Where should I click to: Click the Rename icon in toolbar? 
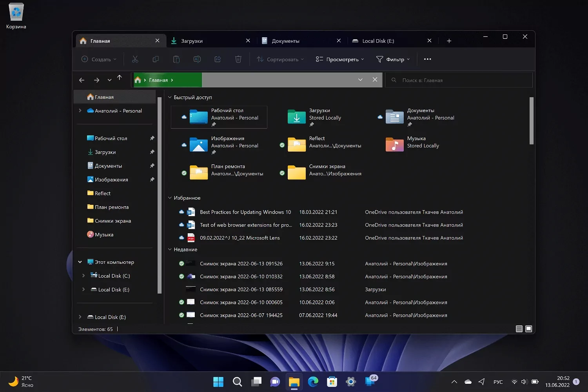(x=197, y=59)
